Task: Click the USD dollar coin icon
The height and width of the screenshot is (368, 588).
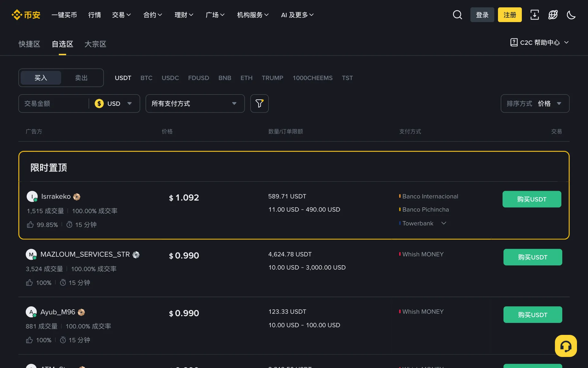Action: tap(99, 104)
